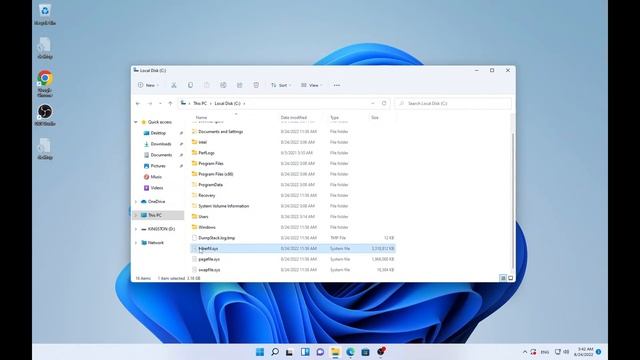
Task: Switch to details view icon in status bar
Action: click(x=503, y=278)
